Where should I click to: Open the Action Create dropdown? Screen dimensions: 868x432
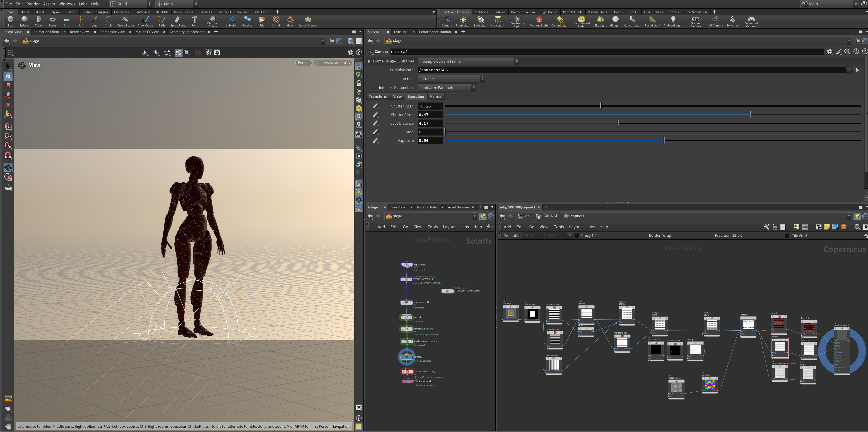pos(451,79)
